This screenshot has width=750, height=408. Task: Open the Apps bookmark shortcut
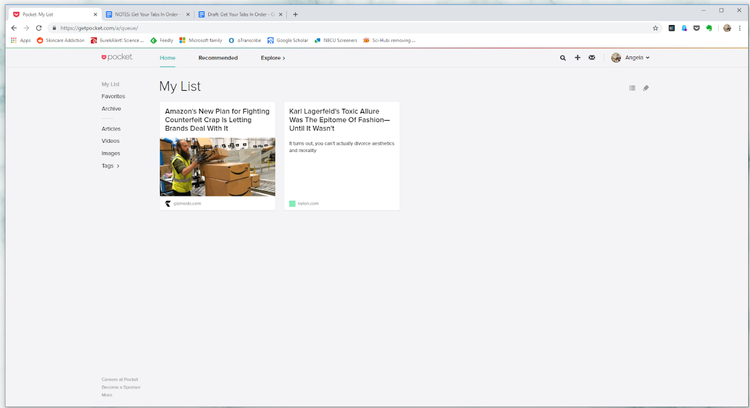coord(21,41)
